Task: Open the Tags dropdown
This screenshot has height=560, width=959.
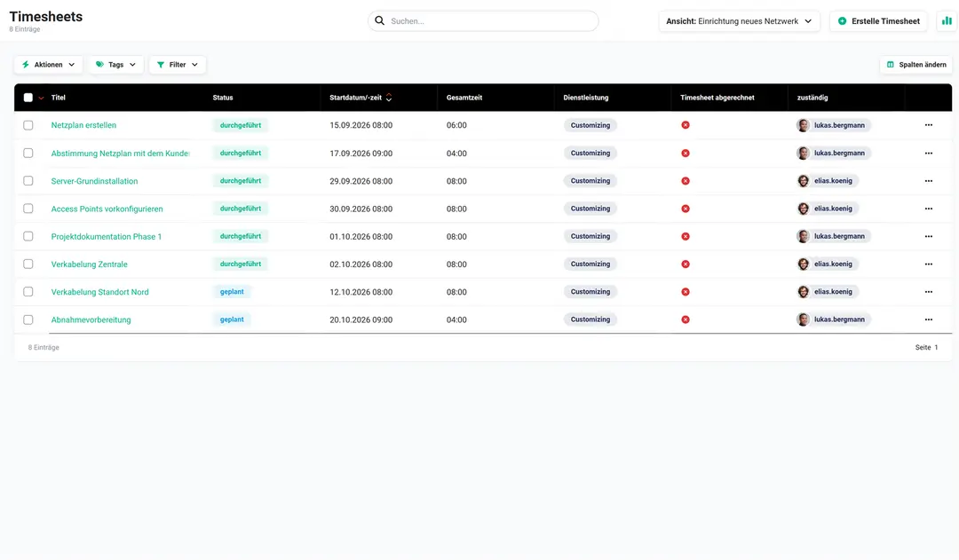Action: (x=116, y=65)
